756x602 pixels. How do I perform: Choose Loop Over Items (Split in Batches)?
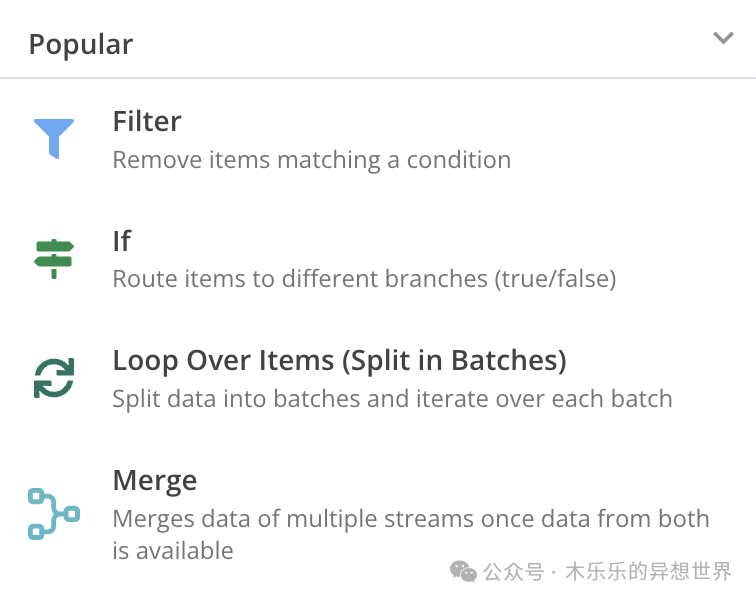[x=339, y=361]
